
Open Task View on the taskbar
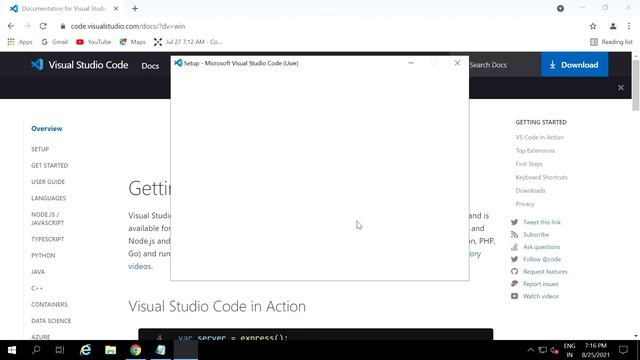point(60,350)
